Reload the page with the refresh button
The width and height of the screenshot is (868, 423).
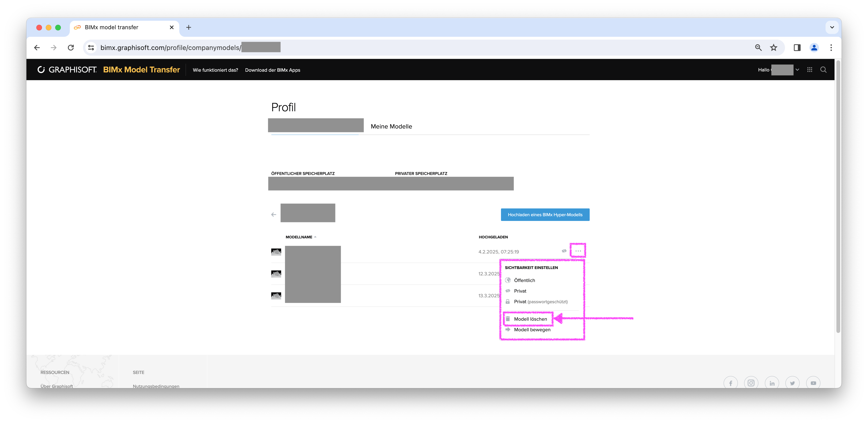coord(71,47)
